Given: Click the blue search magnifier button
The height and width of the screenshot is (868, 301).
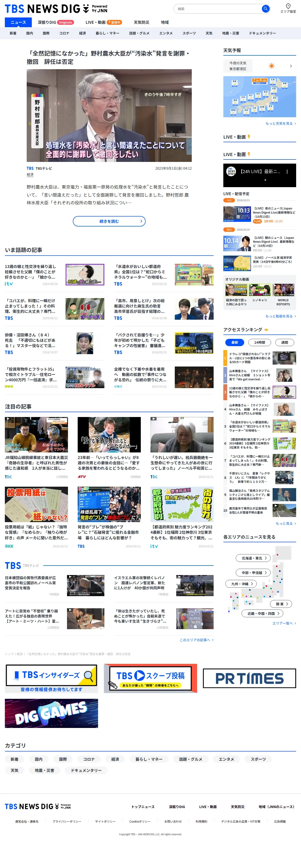Looking at the screenshot, I should pyautogui.click(x=266, y=9).
